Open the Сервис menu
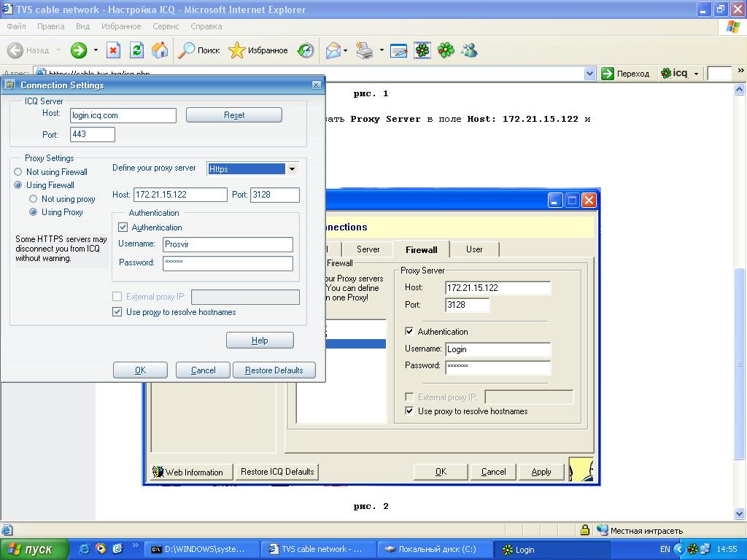Screen dimensions: 747x560 pyautogui.click(x=166, y=26)
